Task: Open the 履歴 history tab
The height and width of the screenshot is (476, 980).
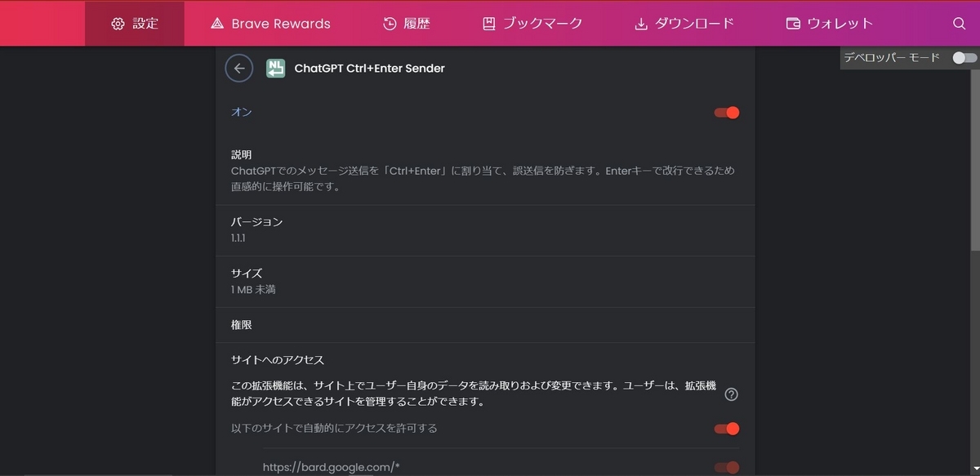Action: click(406, 24)
